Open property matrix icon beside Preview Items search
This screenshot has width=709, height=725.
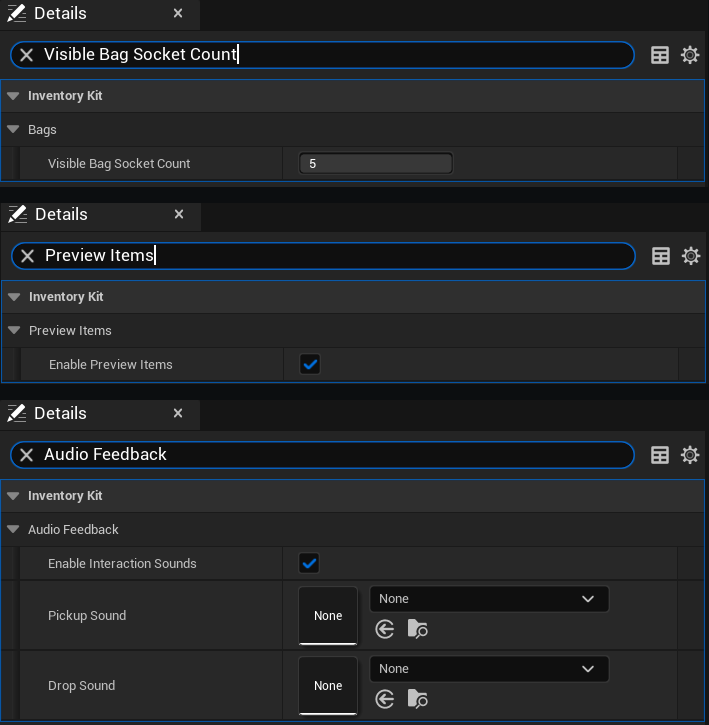point(660,256)
